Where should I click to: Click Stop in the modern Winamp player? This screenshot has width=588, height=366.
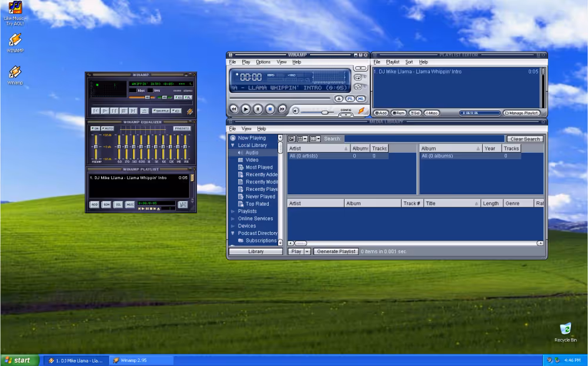270,109
